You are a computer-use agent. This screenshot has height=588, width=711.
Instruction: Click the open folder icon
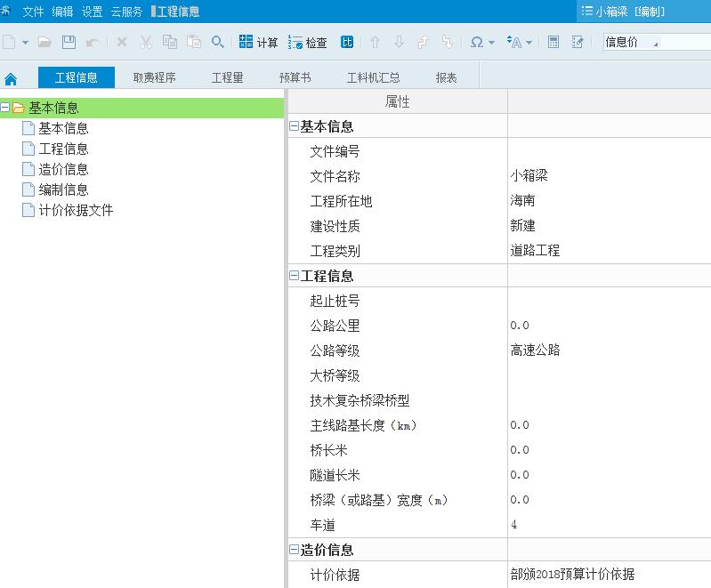(44, 42)
